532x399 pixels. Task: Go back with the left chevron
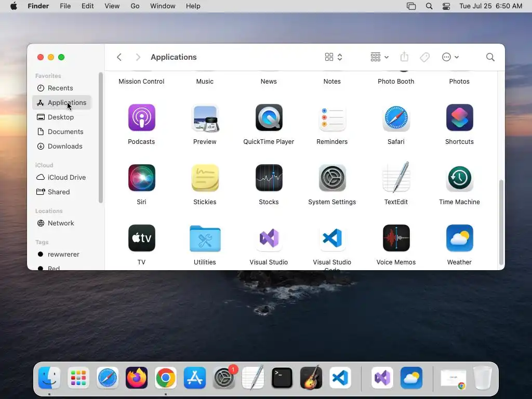click(x=119, y=57)
